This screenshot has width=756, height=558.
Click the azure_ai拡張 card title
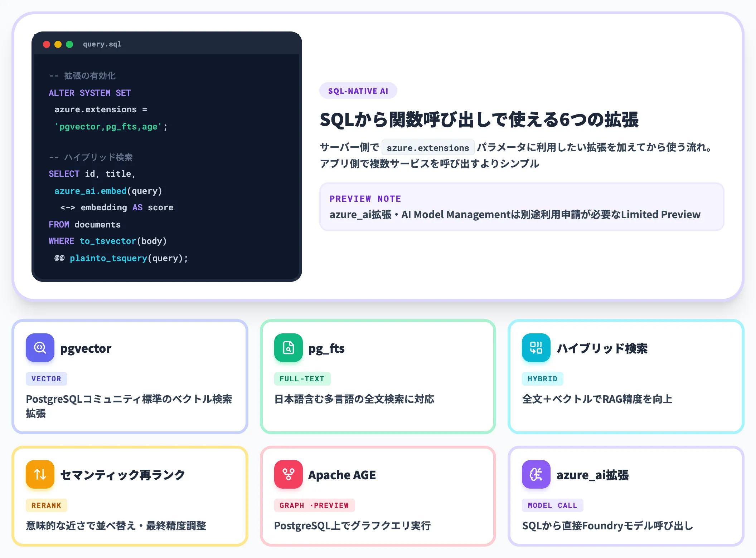click(x=593, y=475)
